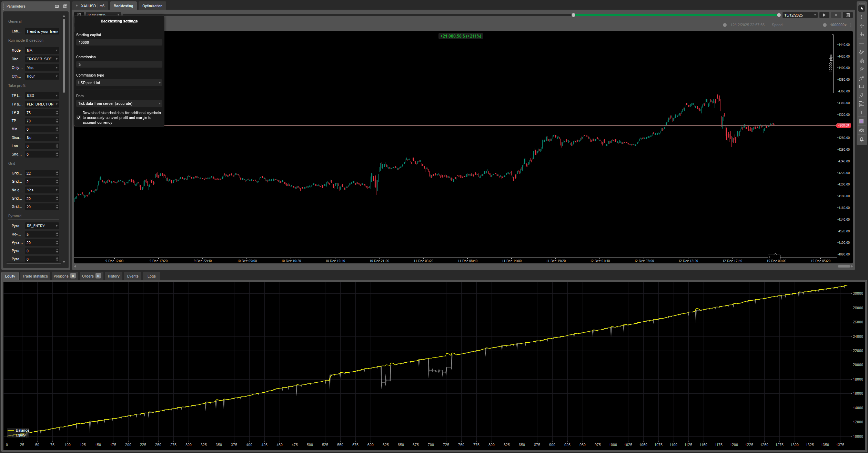The width and height of the screenshot is (868, 453).
Task: Change the 'Disa...' setting from No
Action: (41, 137)
